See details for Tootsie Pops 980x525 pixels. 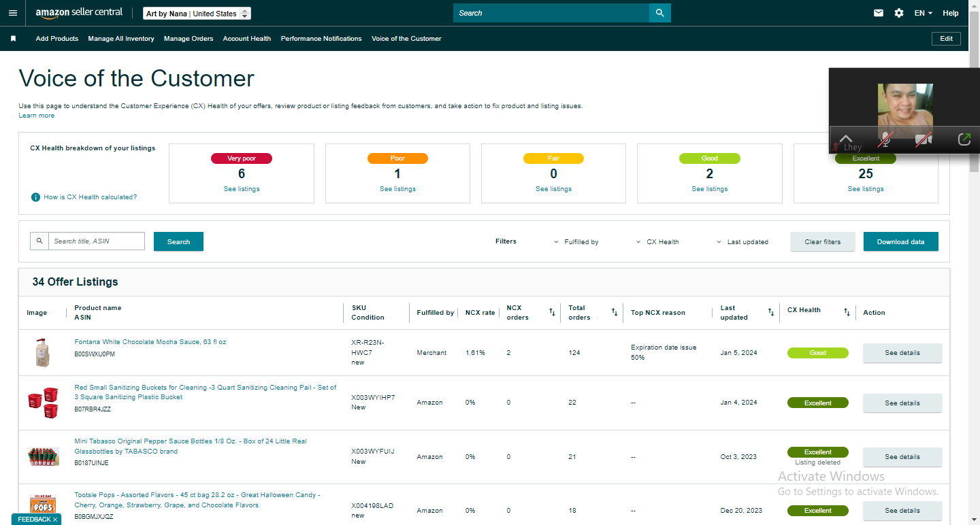point(902,511)
